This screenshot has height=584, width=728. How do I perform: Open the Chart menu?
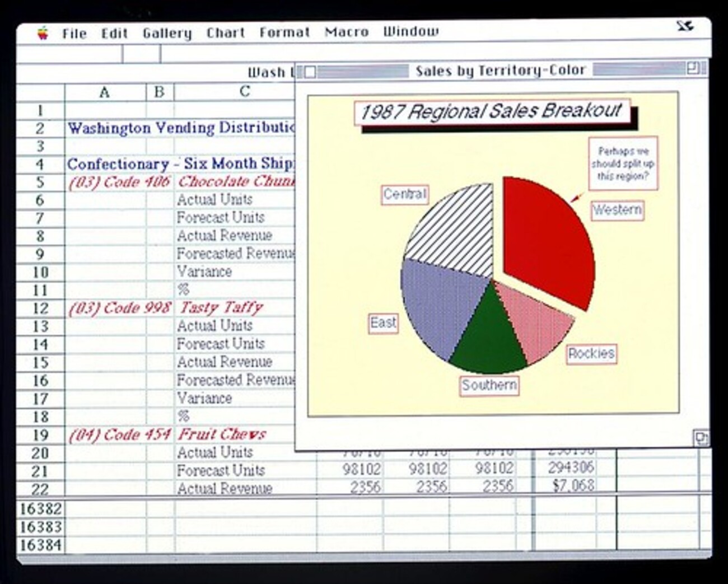pyautogui.click(x=226, y=33)
